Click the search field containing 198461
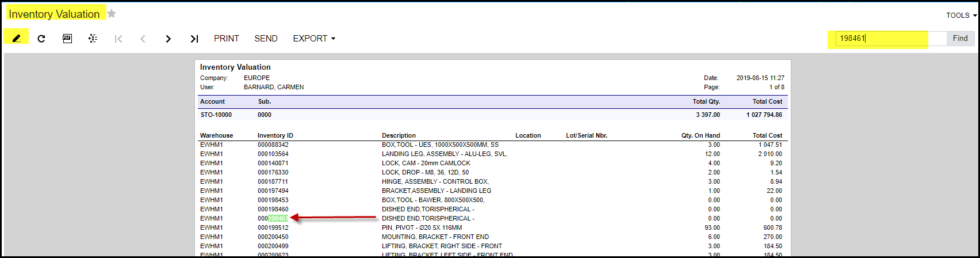This screenshot has width=980, height=258. [889, 39]
